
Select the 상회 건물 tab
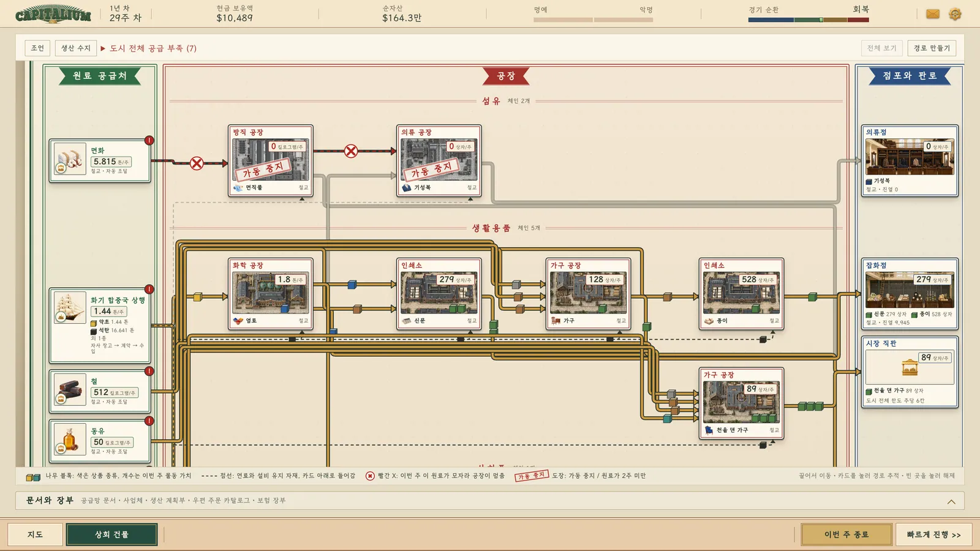coord(111,534)
